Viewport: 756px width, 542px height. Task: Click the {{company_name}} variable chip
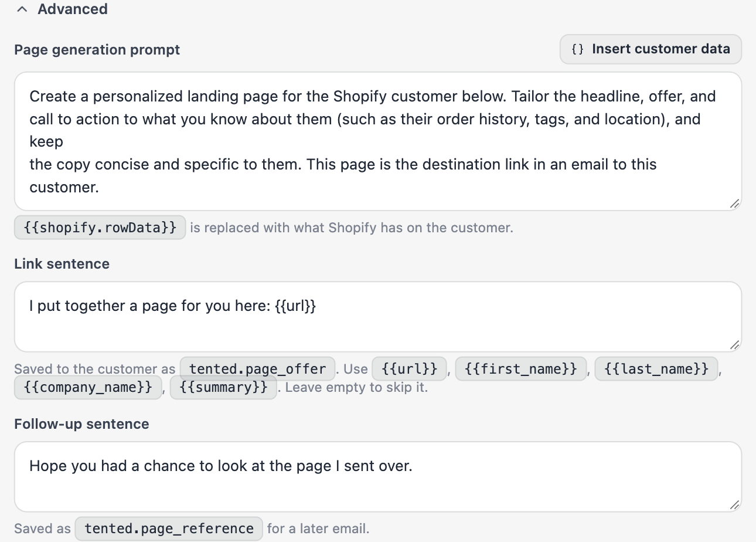click(x=88, y=388)
